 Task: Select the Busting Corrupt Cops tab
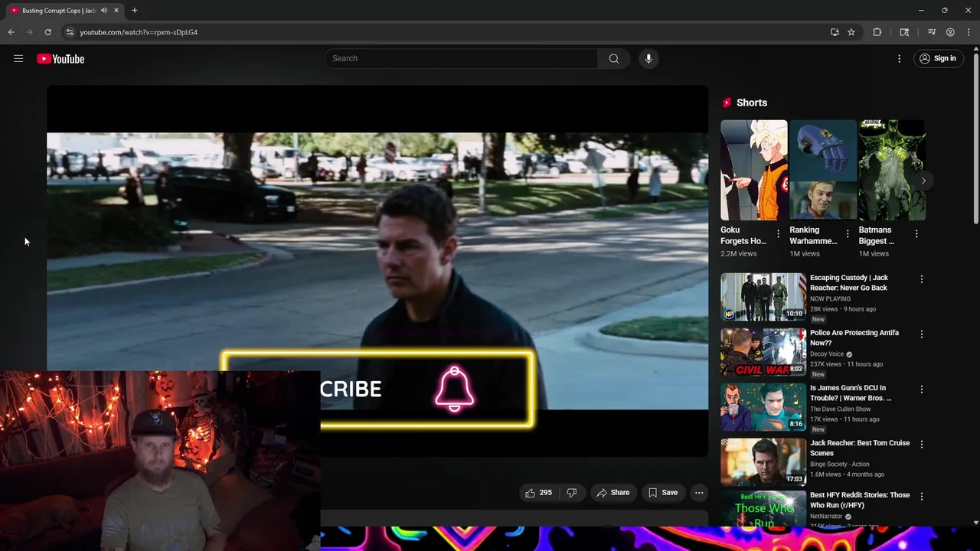(64, 11)
